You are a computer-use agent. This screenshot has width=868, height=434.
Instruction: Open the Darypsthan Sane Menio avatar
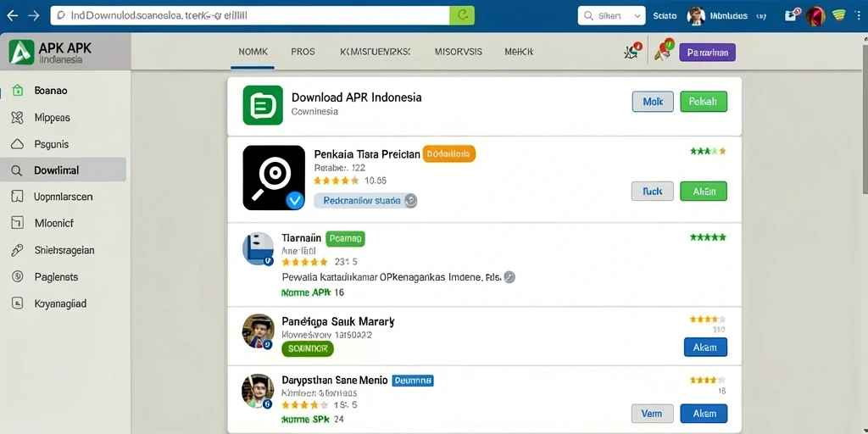point(259,391)
